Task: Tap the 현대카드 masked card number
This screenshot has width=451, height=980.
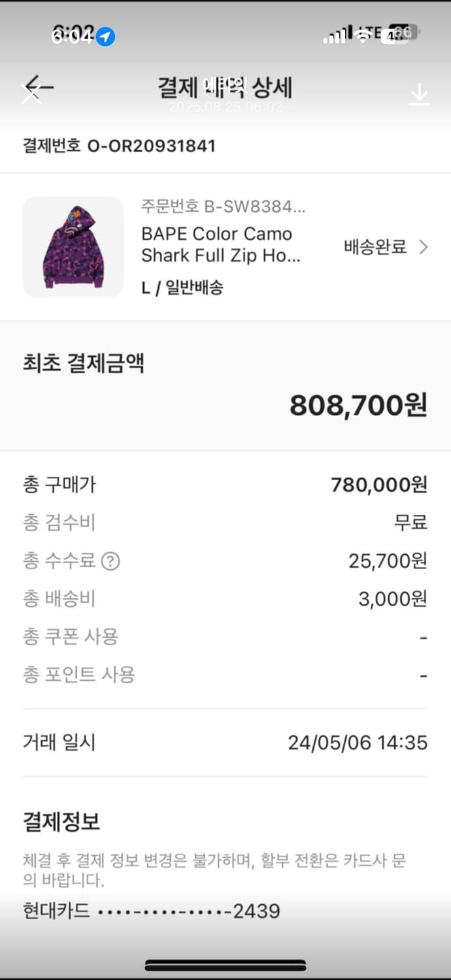Action: (x=150, y=910)
